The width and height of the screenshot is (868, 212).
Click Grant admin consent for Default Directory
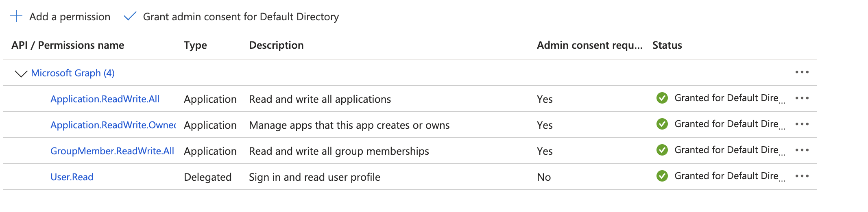241,17
